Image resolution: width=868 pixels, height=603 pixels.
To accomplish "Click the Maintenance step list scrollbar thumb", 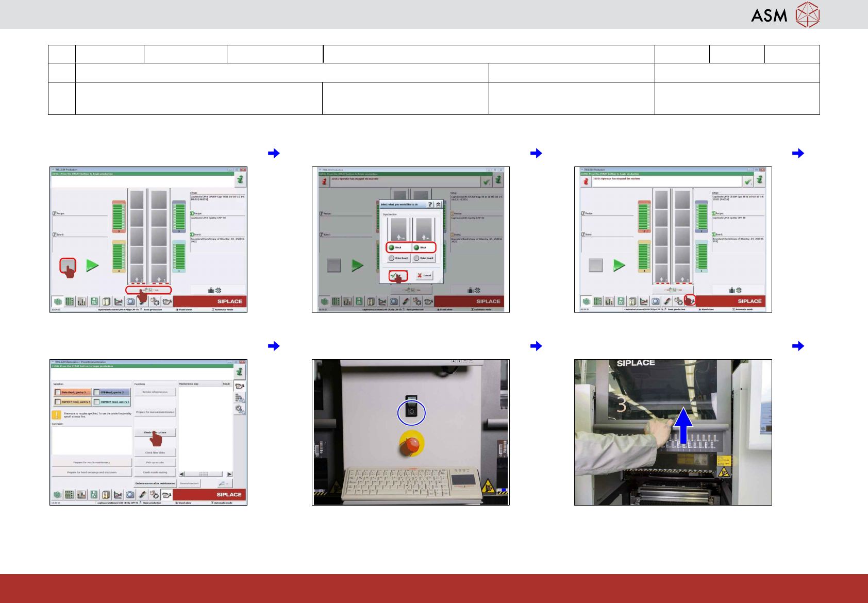I will [204, 474].
